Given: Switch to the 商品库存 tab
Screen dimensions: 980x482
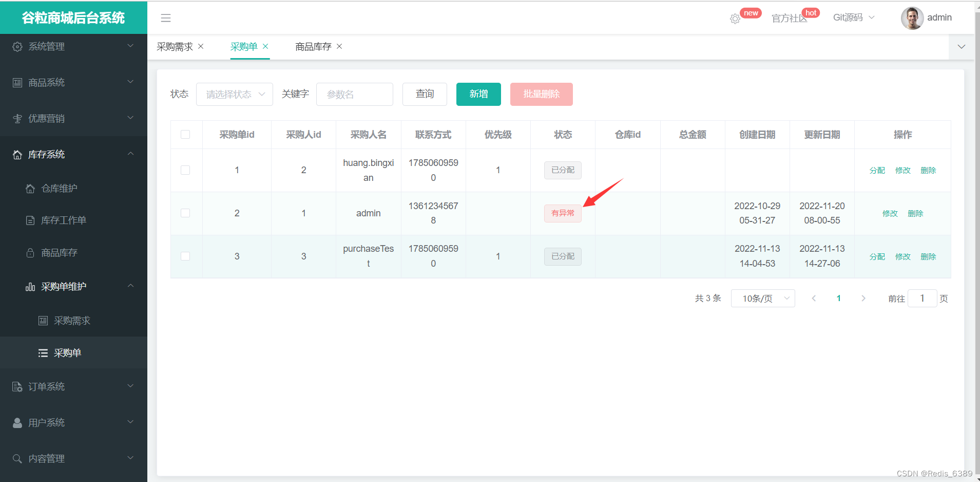Looking at the screenshot, I should click(x=313, y=47).
